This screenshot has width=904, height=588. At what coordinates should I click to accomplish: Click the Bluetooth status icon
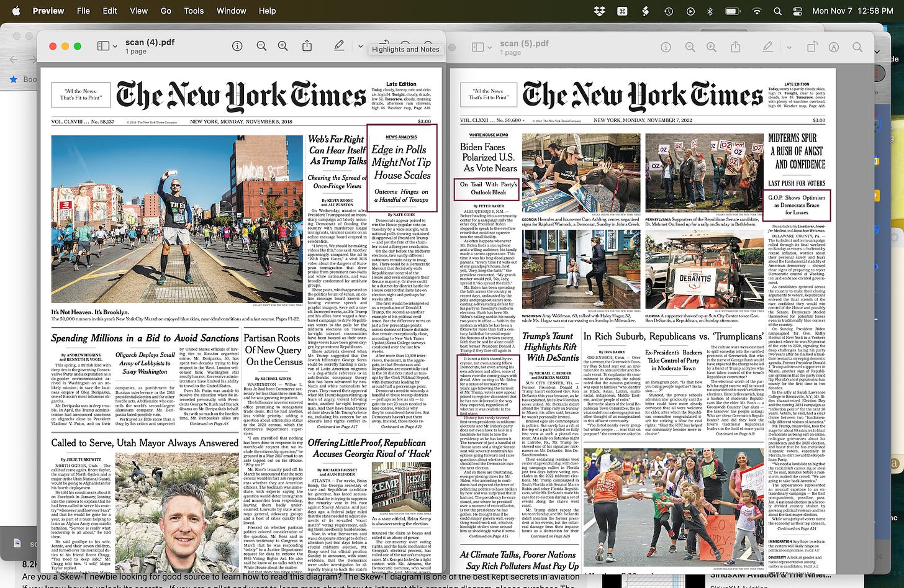tap(710, 11)
